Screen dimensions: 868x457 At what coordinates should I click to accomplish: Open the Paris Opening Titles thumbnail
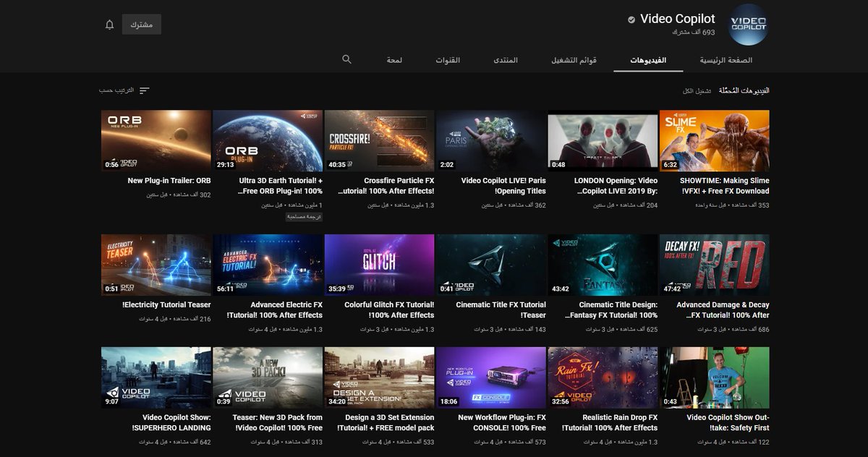coord(491,140)
